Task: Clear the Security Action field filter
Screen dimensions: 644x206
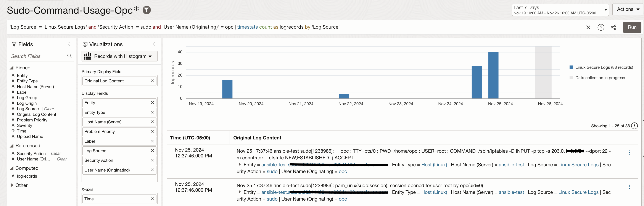Action: tap(56, 153)
